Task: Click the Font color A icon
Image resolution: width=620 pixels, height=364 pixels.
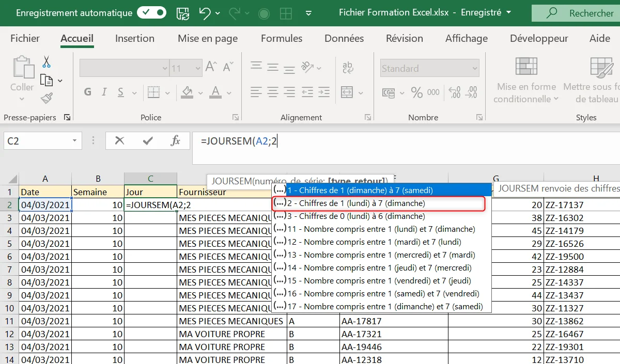Action: [215, 92]
